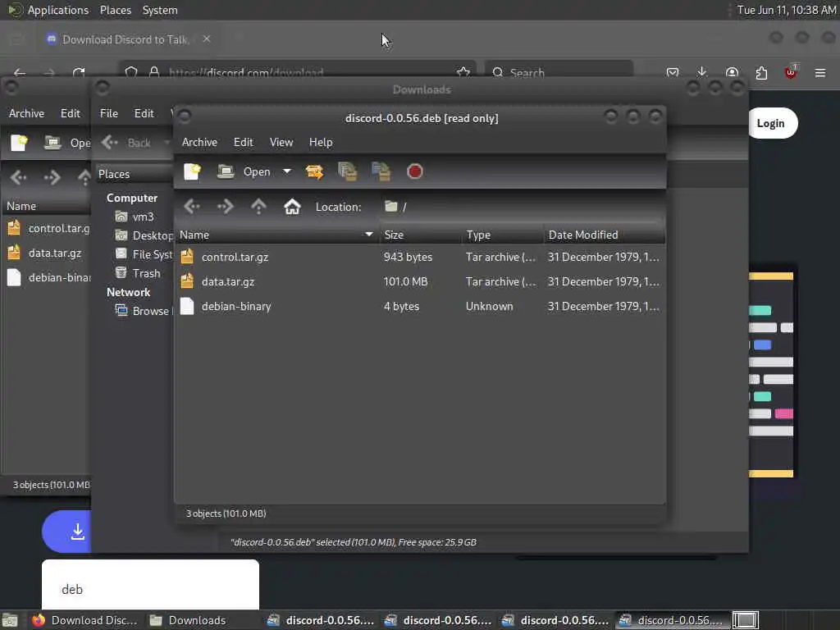This screenshot has width=840, height=630.
Task: Go up one level in archive
Action: (x=258, y=206)
